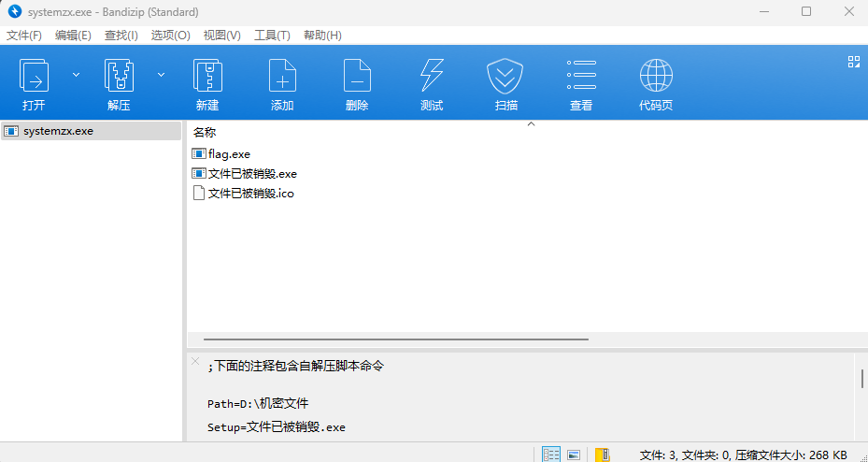Click the Path=D:\机密文件 comment line
The image size is (868, 462).
pyautogui.click(x=258, y=404)
